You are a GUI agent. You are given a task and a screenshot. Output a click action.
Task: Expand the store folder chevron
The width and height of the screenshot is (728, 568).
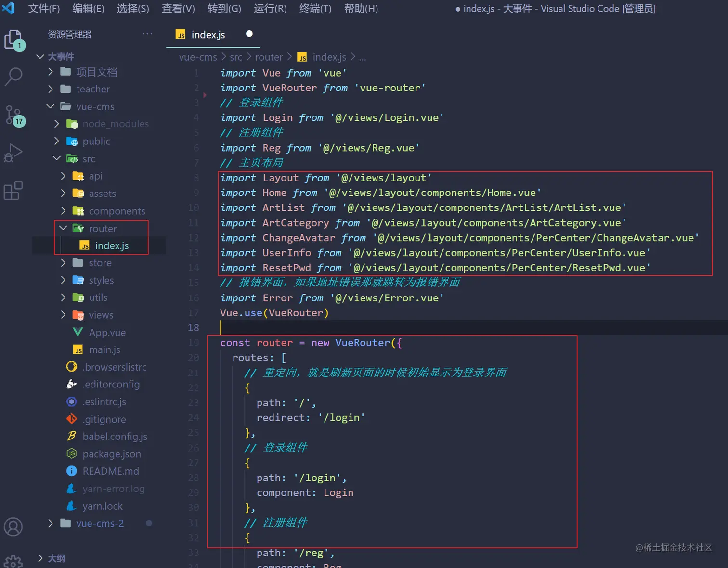[63, 262]
